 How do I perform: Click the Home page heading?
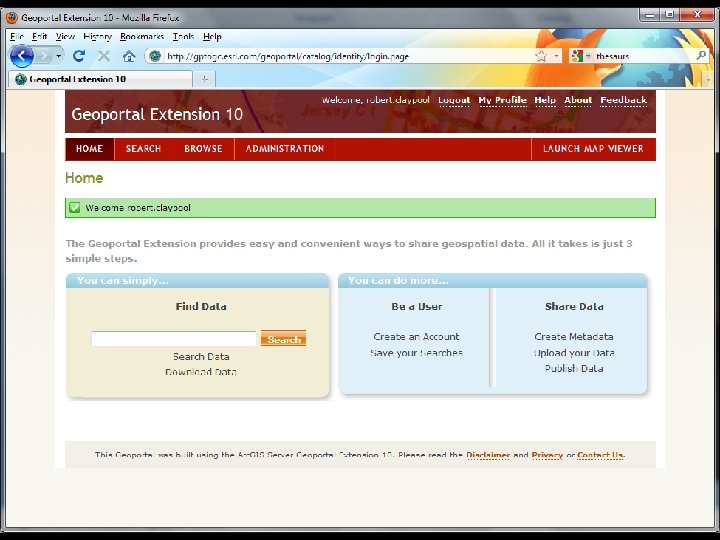pyautogui.click(x=84, y=178)
